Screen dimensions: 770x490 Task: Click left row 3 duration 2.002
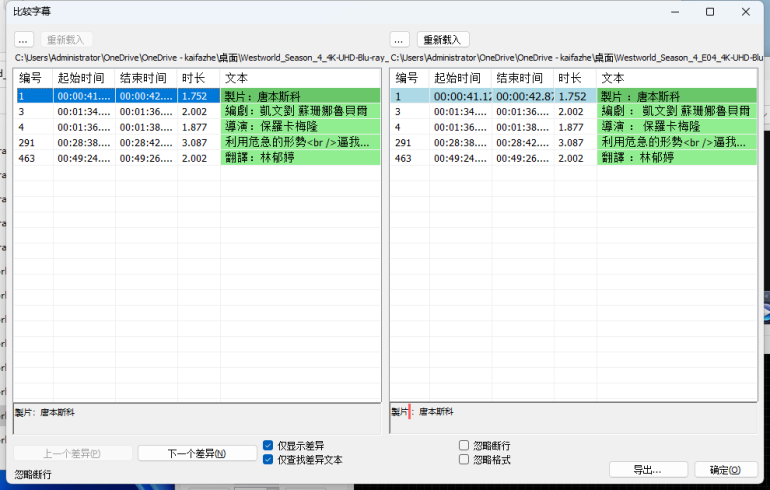(x=199, y=111)
